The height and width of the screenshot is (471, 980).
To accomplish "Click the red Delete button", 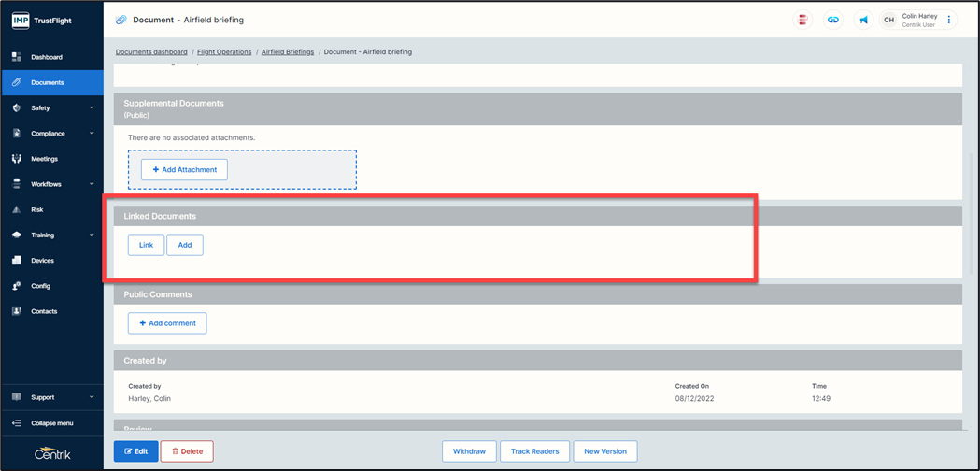I will 187,451.
